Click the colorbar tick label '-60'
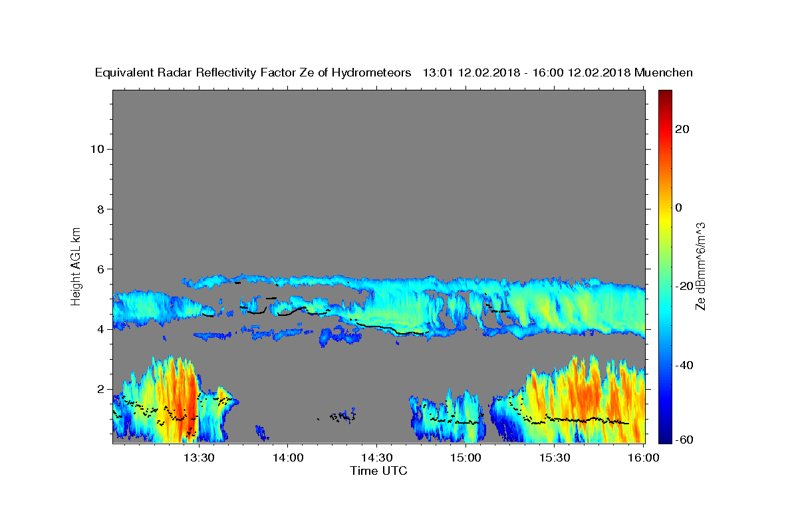Screen dimensions: 798x532 (x=684, y=439)
